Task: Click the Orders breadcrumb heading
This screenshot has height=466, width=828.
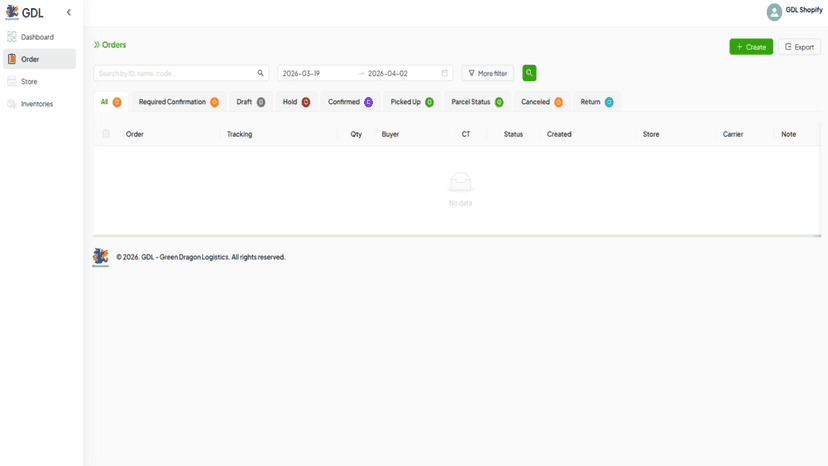Action: [x=114, y=45]
